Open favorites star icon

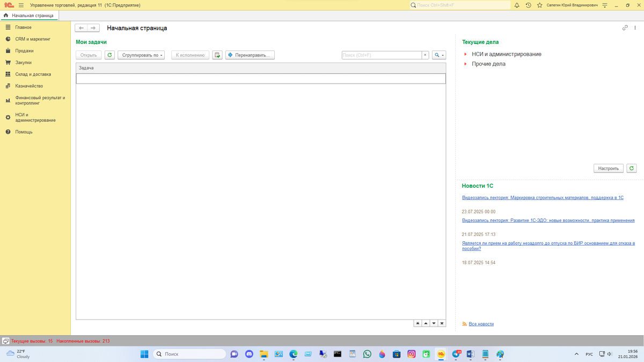(x=540, y=5)
